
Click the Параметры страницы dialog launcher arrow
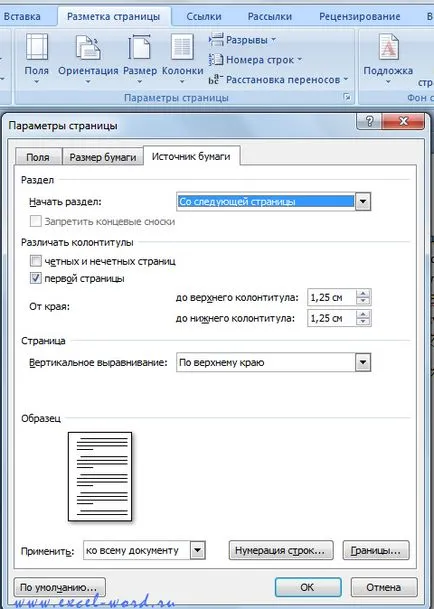tap(347, 97)
